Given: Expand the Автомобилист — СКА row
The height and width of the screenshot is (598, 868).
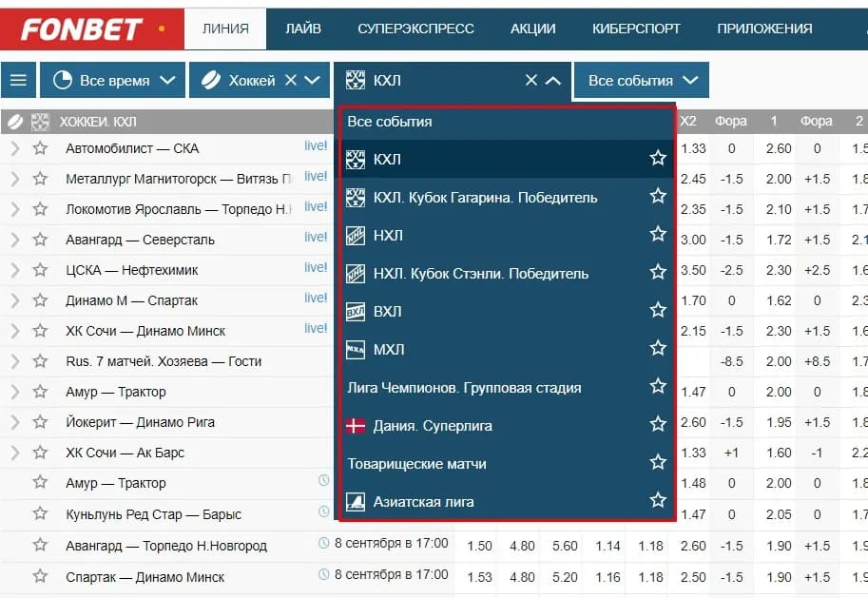Looking at the screenshot, I should click(x=15, y=148).
